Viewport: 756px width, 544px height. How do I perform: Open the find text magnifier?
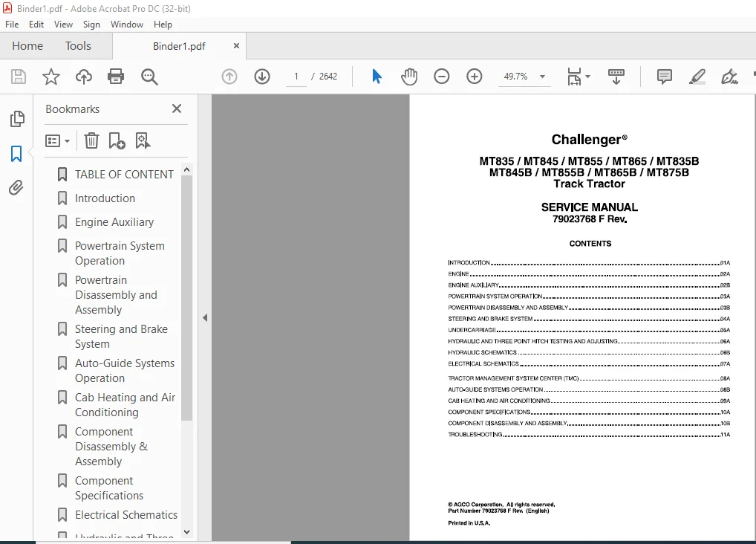point(149,77)
